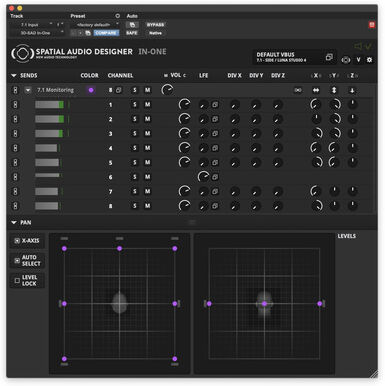Toggle the X-AXIS option
This screenshot has height=386, width=385.
tap(27, 241)
